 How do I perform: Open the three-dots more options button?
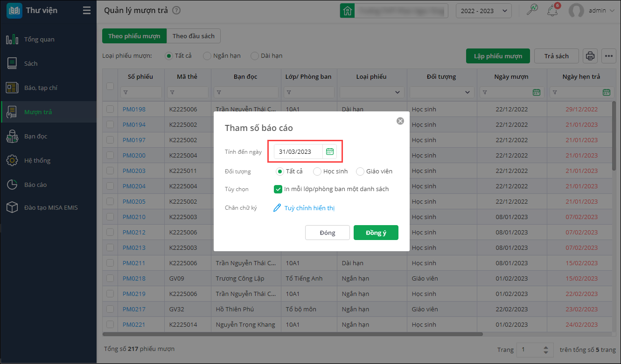point(608,56)
